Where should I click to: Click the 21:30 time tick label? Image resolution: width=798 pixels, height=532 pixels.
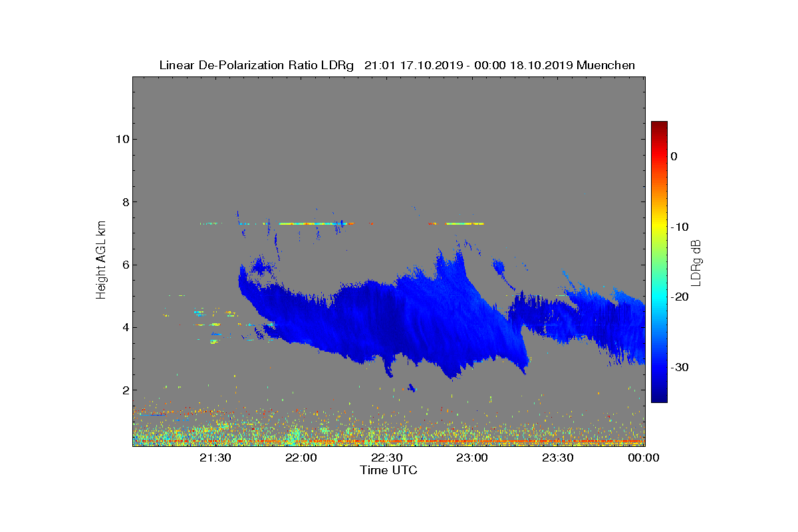pos(217,458)
